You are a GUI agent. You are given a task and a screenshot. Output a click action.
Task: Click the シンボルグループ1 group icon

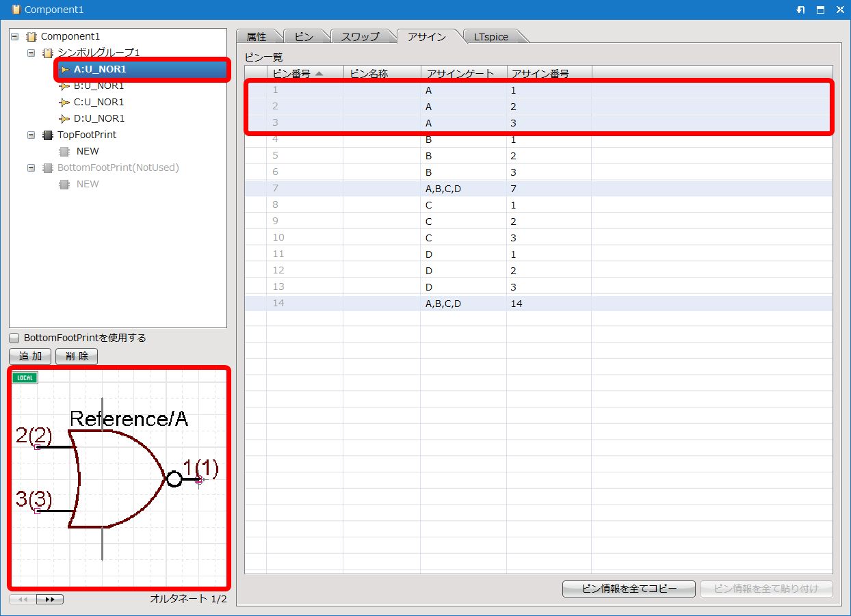(48, 53)
